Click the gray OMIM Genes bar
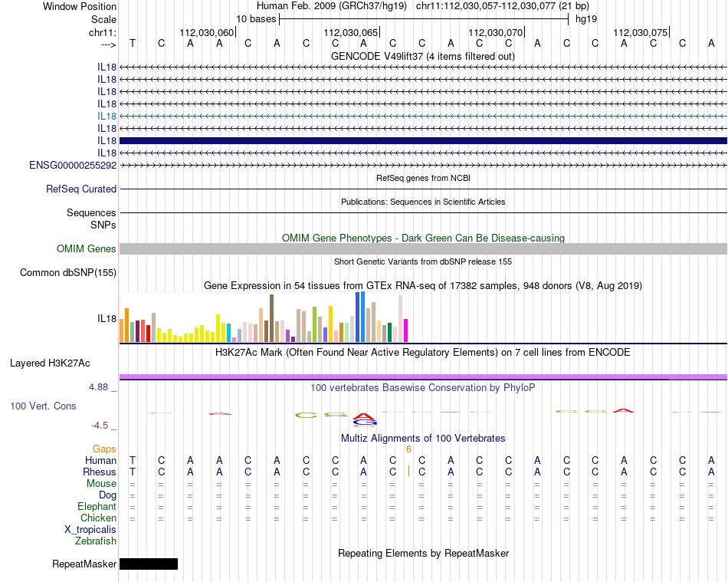 point(423,248)
